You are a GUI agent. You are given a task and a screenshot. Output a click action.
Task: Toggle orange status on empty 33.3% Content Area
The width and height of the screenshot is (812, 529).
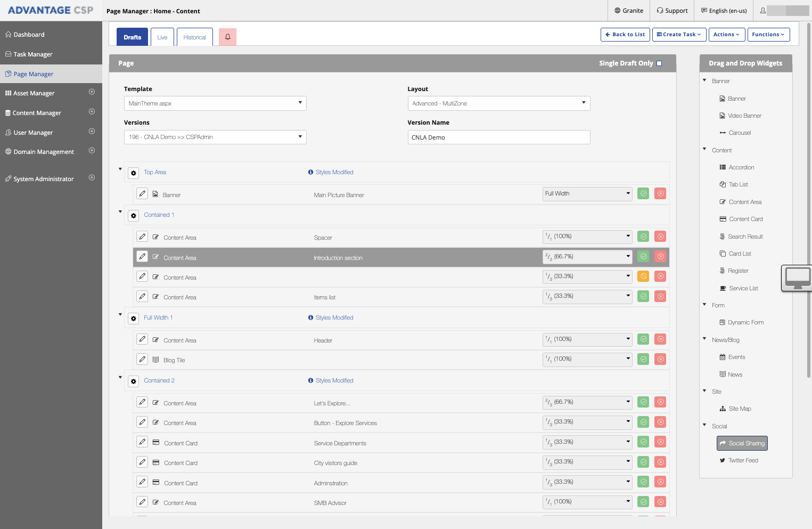click(x=643, y=276)
